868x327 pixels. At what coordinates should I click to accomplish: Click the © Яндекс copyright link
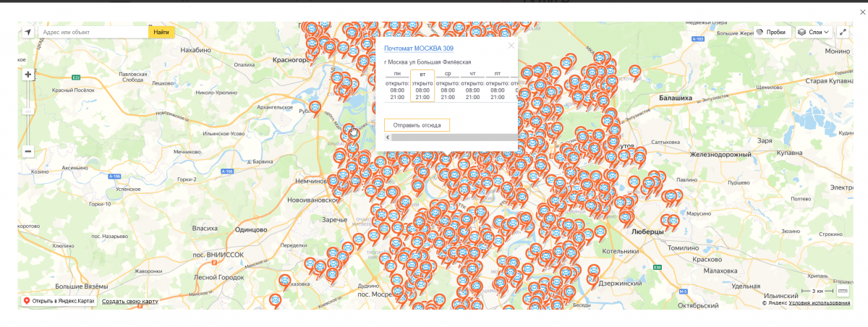(x=774, y=303)
